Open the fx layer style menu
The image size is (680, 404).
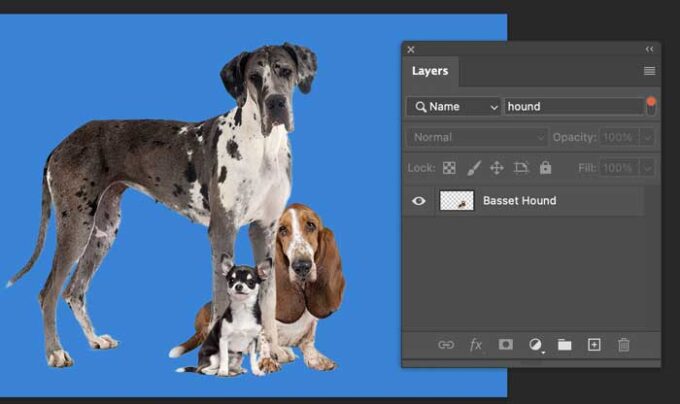click(x=476, y=345)
